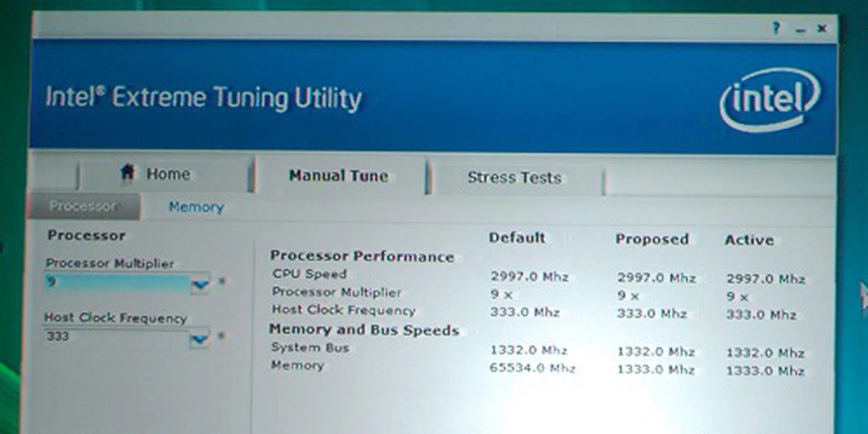This screenshot has height=434, width=868.
Task: Expand the Host Clock Frequency dropdown arrow
Action: (x=199, y=340)
